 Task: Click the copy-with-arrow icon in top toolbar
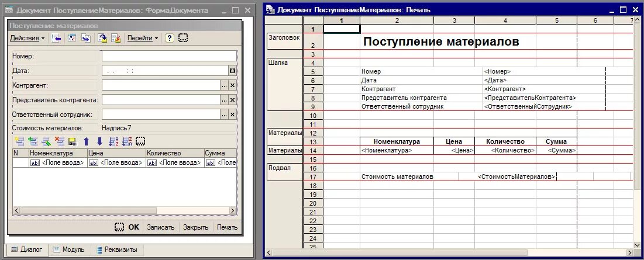pos(86,38)
